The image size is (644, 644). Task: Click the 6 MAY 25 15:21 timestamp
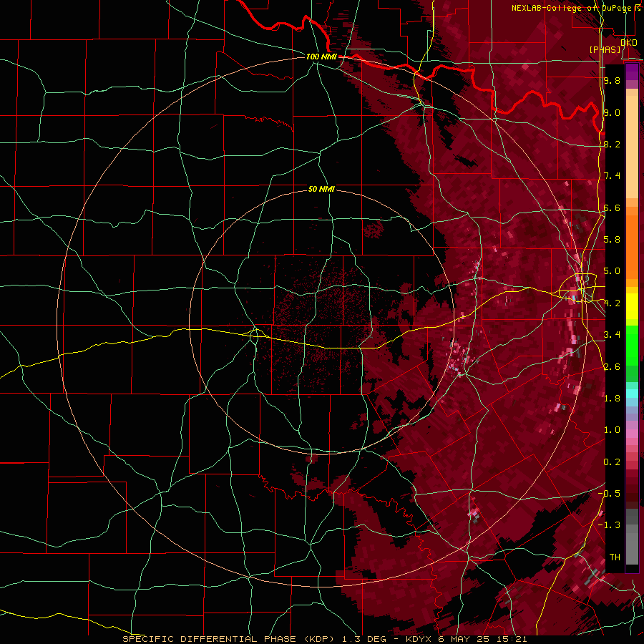pyautogui.click(x=484, y=639)
